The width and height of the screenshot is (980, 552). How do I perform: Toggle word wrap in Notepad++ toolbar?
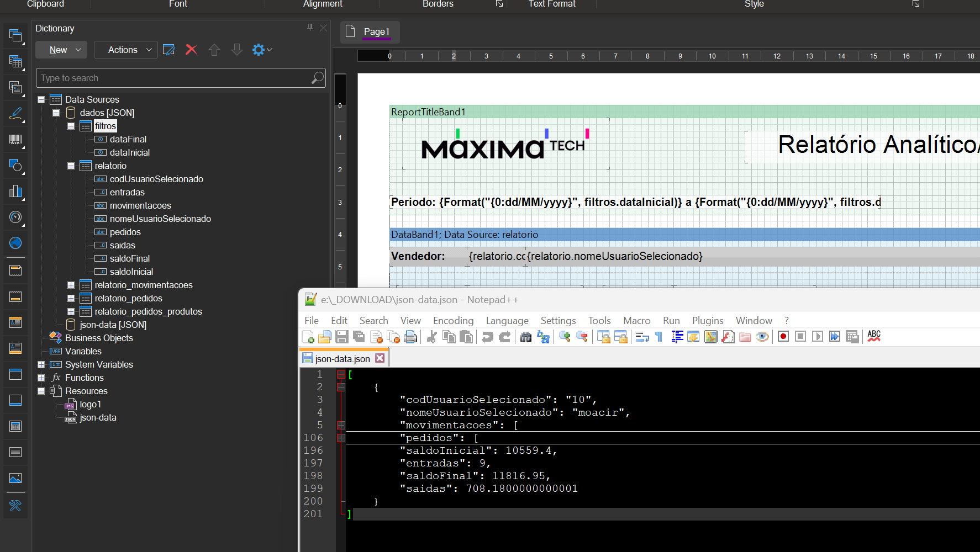coord(642,337)
